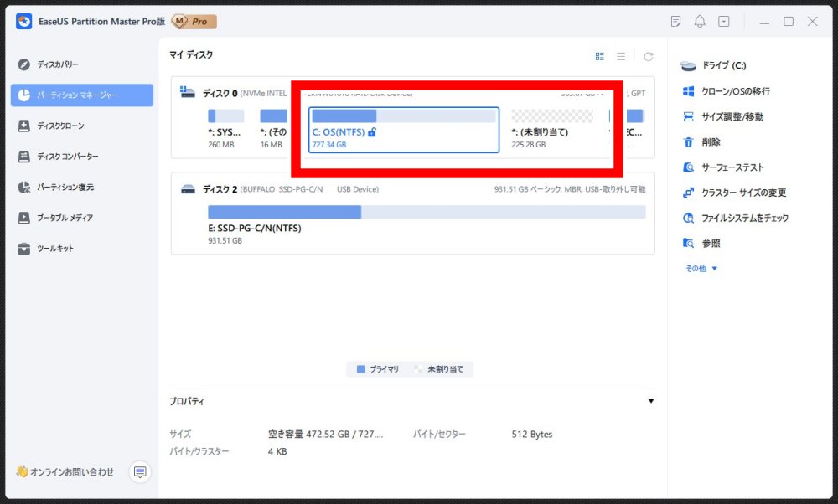
Task: Expand the その他 dropdown
Action: coord(701,269)
